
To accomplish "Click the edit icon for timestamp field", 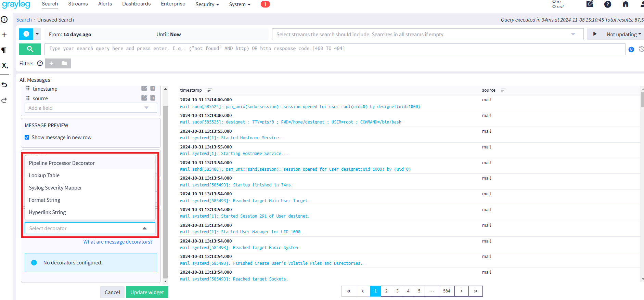I will (x=144, y=88).
